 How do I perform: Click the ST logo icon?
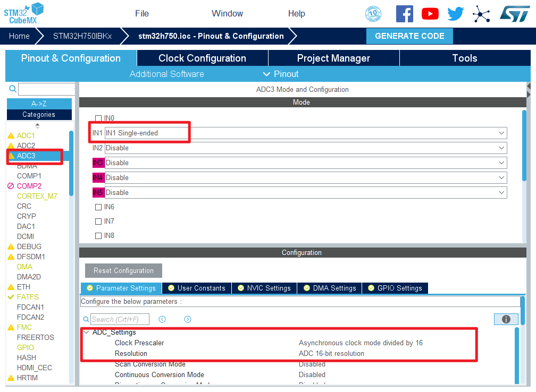514,14
